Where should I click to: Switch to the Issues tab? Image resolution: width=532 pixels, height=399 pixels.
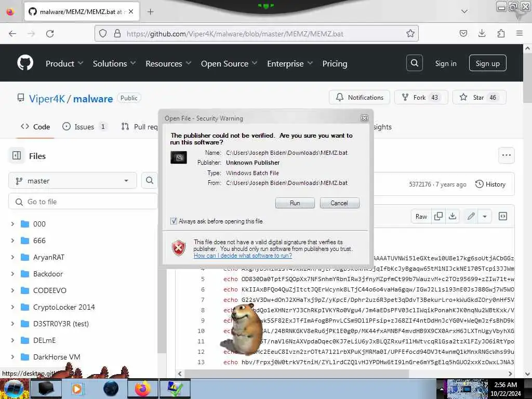point(85,127)
